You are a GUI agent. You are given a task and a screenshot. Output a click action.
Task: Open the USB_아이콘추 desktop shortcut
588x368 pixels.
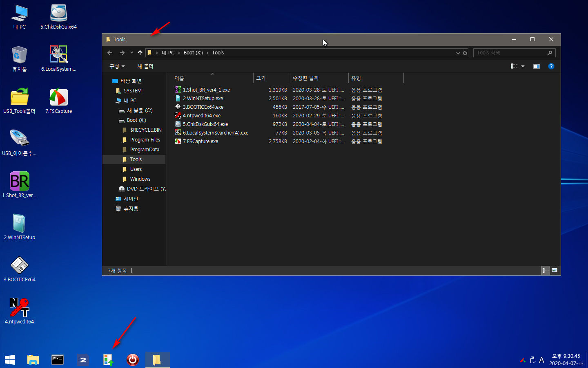tap(19, 143)
